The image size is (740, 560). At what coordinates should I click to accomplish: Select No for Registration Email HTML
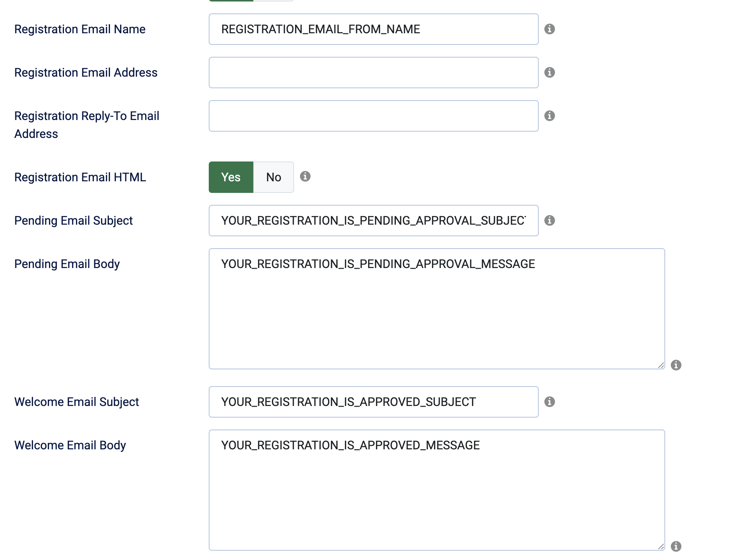coord(273,177)
